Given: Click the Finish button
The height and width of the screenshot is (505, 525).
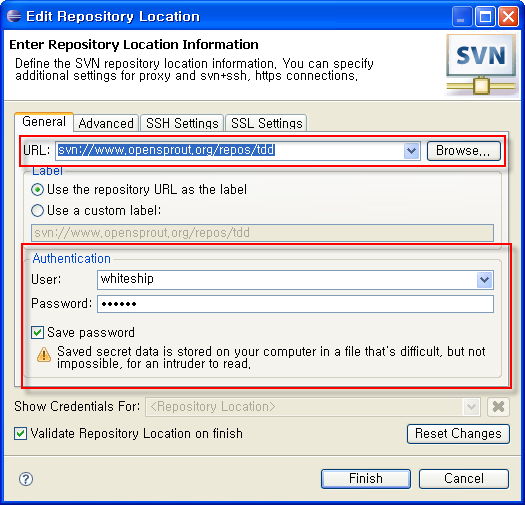Looking at the screenshot, I should (x=366, y=479).
